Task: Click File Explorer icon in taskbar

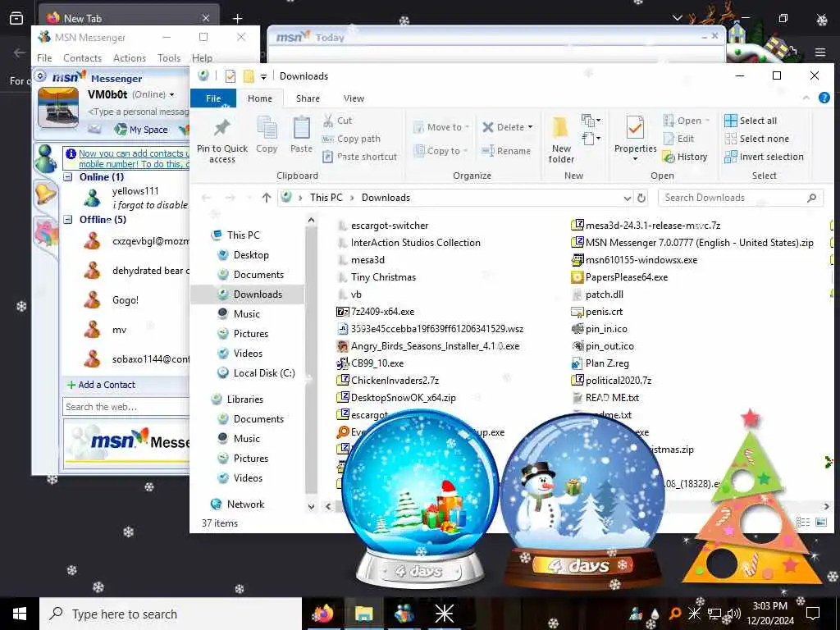Action: pos(363,614)
